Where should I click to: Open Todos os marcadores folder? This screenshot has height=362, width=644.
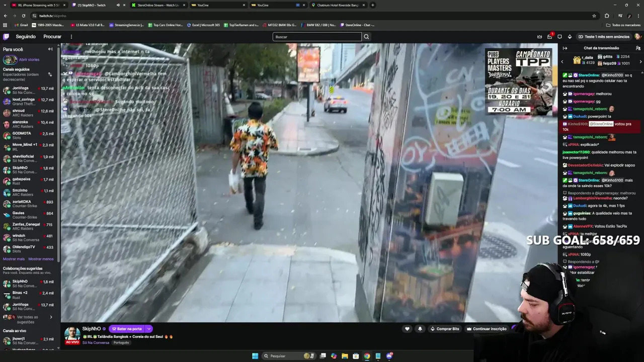coord(623,25)
